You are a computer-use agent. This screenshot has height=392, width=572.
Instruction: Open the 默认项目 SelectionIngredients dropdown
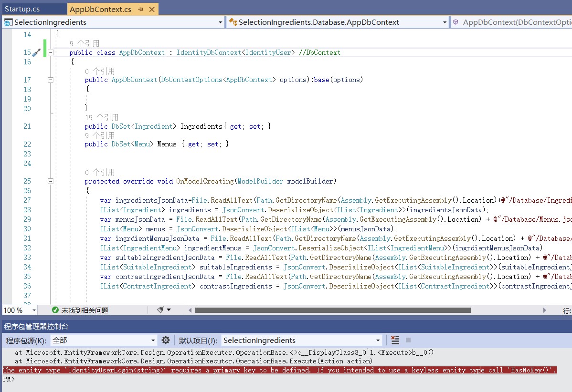(302, 340)
